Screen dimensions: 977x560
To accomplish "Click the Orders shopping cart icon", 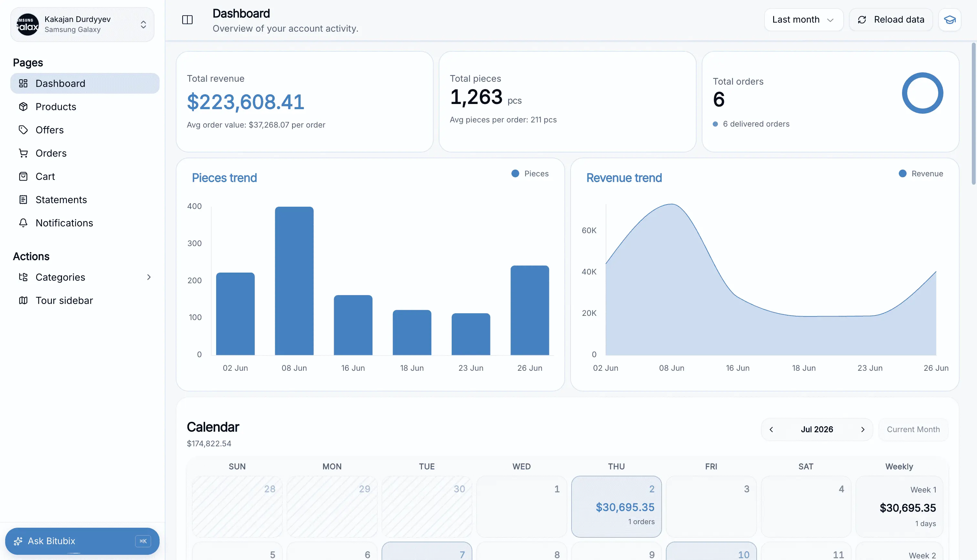I will (x=23, y=153).
